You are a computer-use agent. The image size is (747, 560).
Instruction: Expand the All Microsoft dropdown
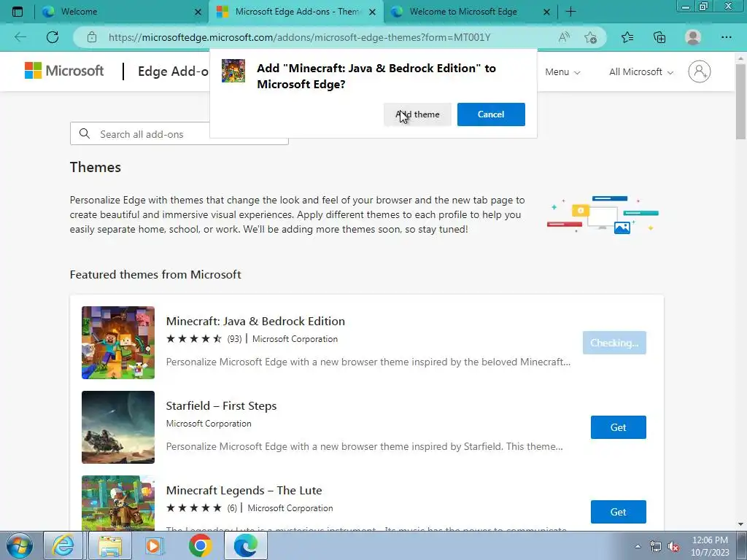[x=641, y=72]
